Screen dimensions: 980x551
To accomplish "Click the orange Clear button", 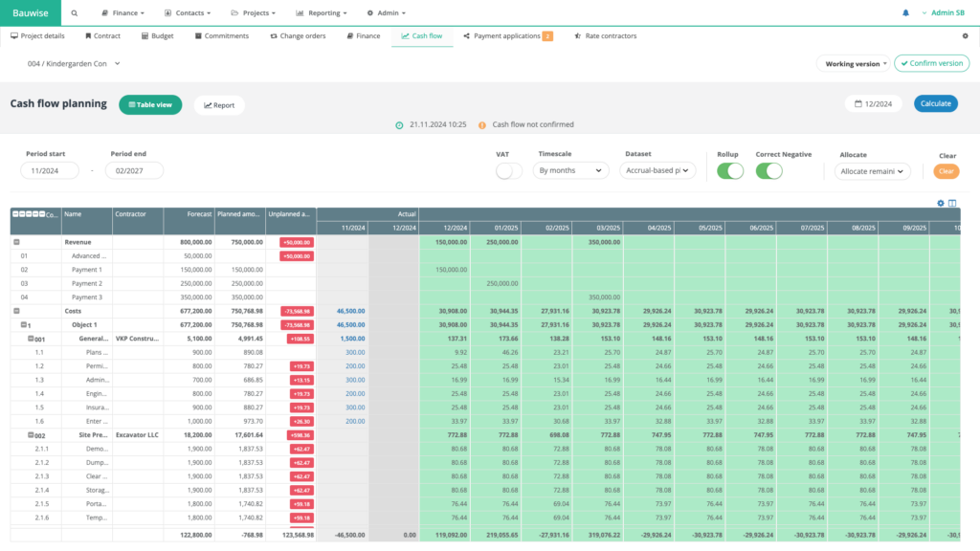I will tap(947, 171).
